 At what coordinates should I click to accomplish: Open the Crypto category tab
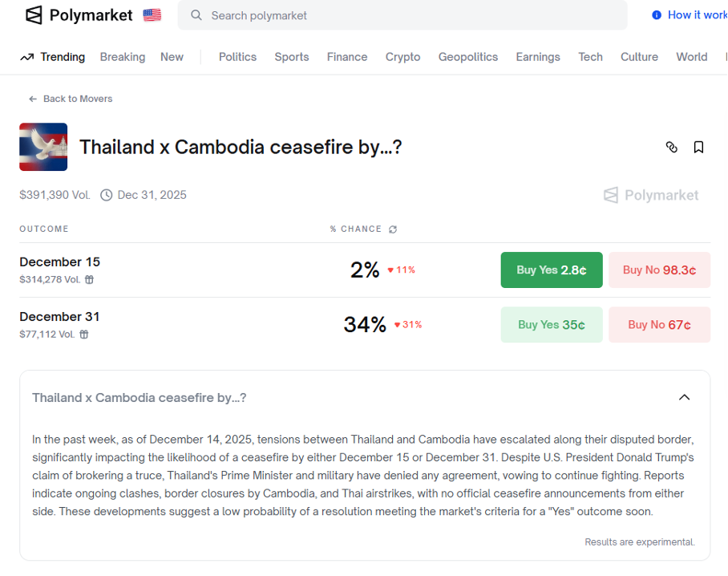tap(402, 57)
